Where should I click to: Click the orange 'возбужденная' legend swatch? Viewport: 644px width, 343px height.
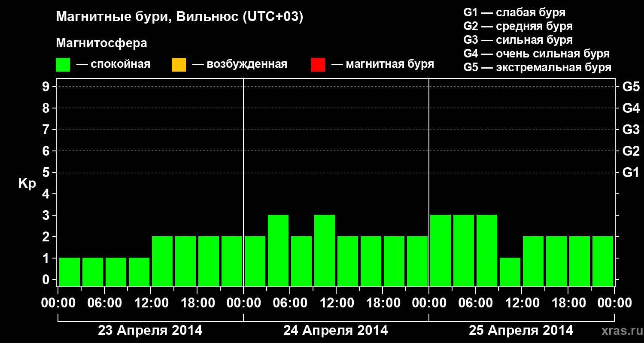[179, 65]
